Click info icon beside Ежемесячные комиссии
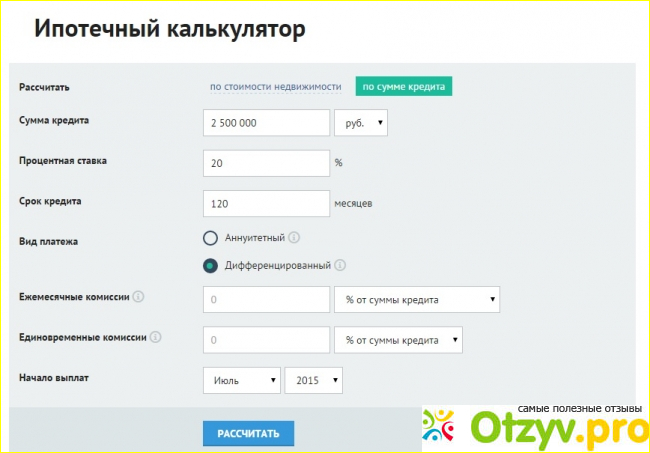The width and height of the screenshot is (650, 453). (x=138, y=297)
